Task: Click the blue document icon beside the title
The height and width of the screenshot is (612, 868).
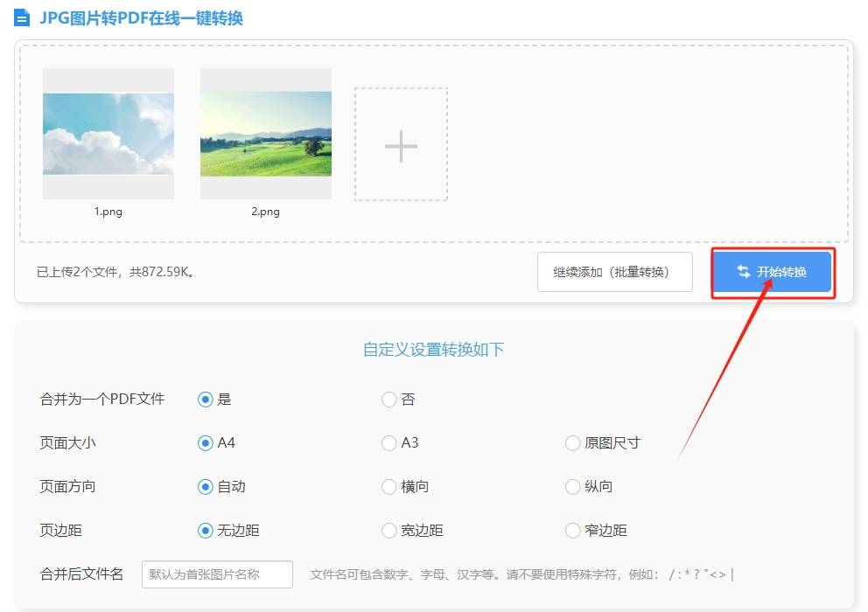Action: click(x=21, y=18)
